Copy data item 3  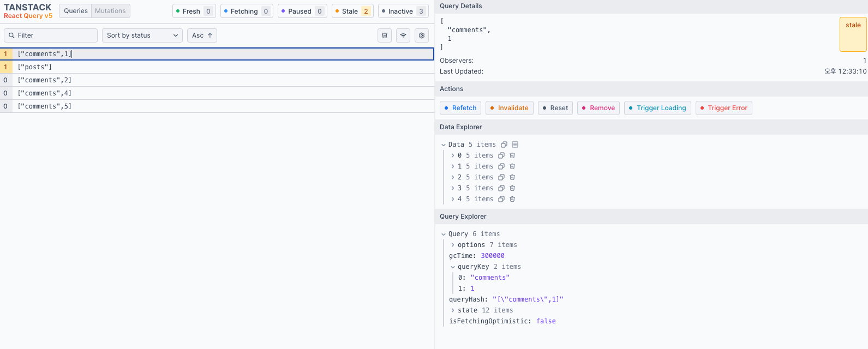tap(501, 188)
